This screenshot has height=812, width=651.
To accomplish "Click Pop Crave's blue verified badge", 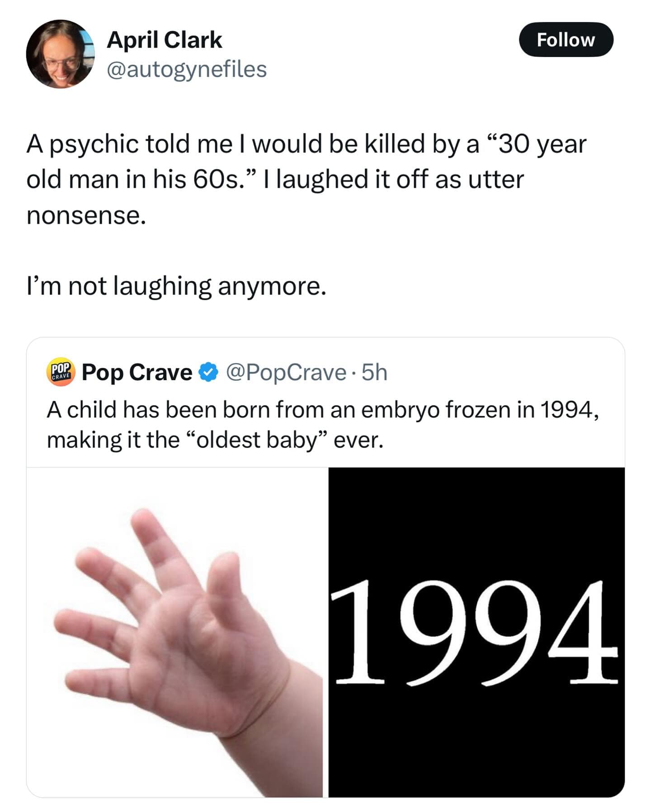I will [x=208, y=373].
